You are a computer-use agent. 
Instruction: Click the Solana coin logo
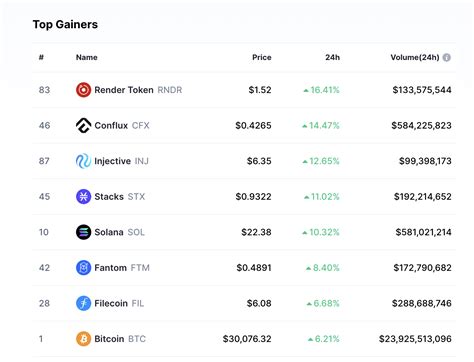83,232
